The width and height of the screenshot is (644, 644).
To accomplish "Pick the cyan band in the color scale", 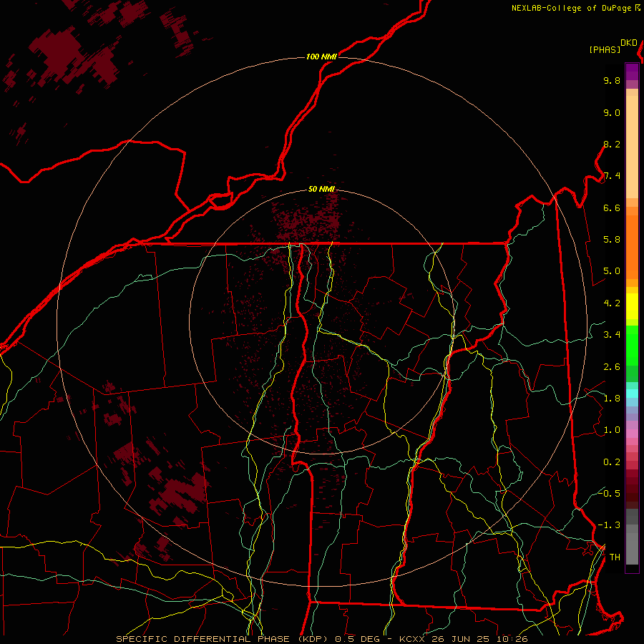I will click(x=632, y=394).
